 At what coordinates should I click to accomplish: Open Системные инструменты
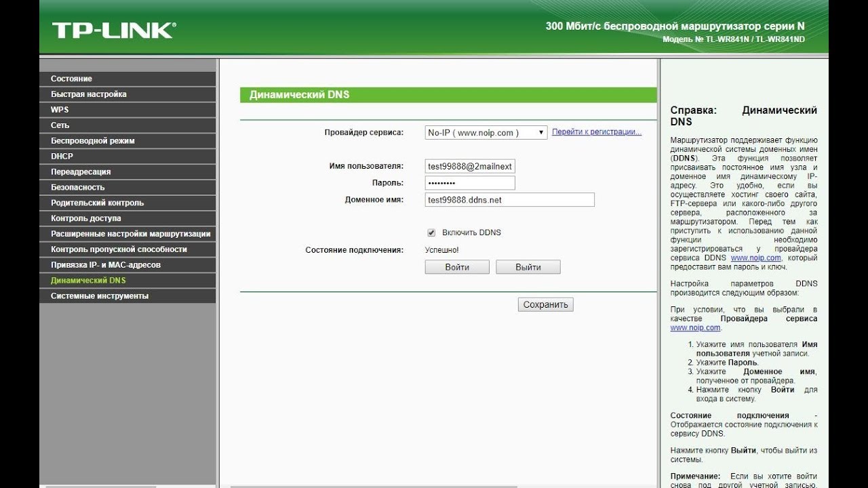coord(127,296)
